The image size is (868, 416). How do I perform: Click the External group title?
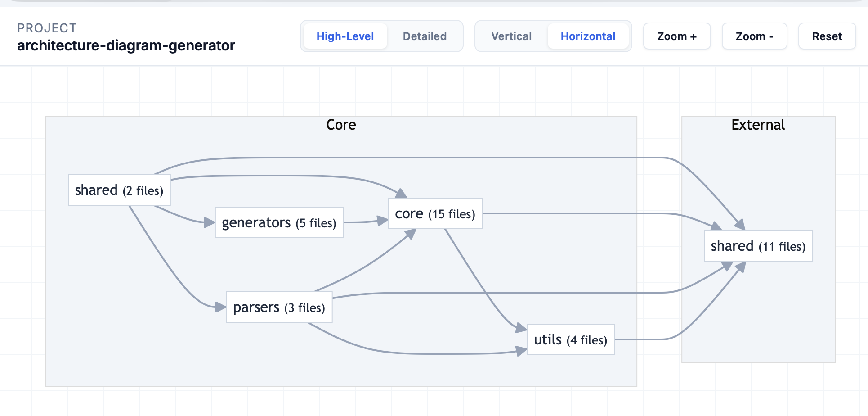758,125
